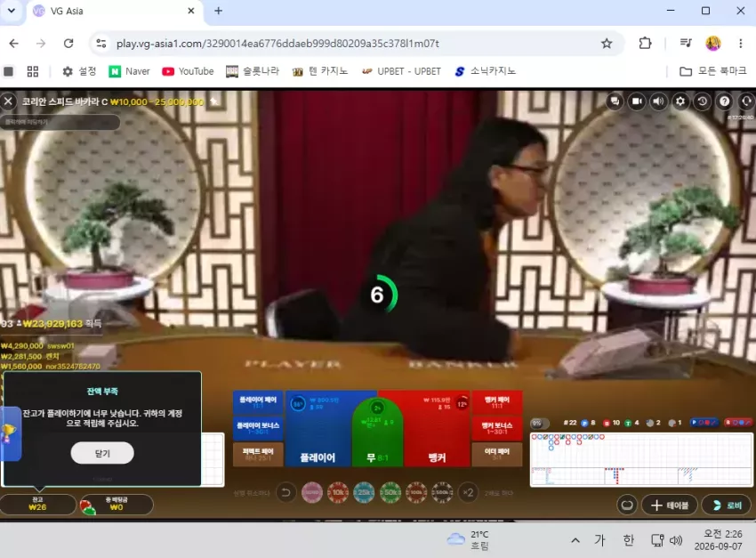Select the 10k chip
Viewport: 756px width, 558px height.
point(338,493)
